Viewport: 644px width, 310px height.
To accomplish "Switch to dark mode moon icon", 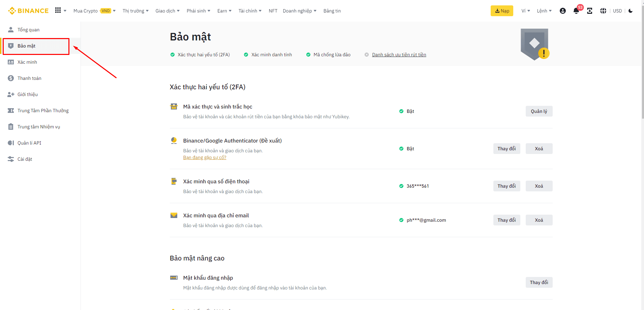I will (x=631, y=11).
